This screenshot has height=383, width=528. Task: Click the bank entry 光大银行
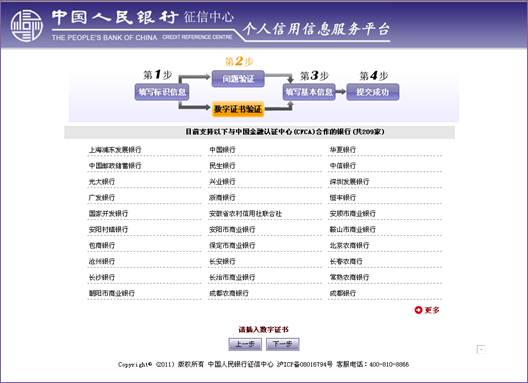pyautogui.click(x=102, y=182)
